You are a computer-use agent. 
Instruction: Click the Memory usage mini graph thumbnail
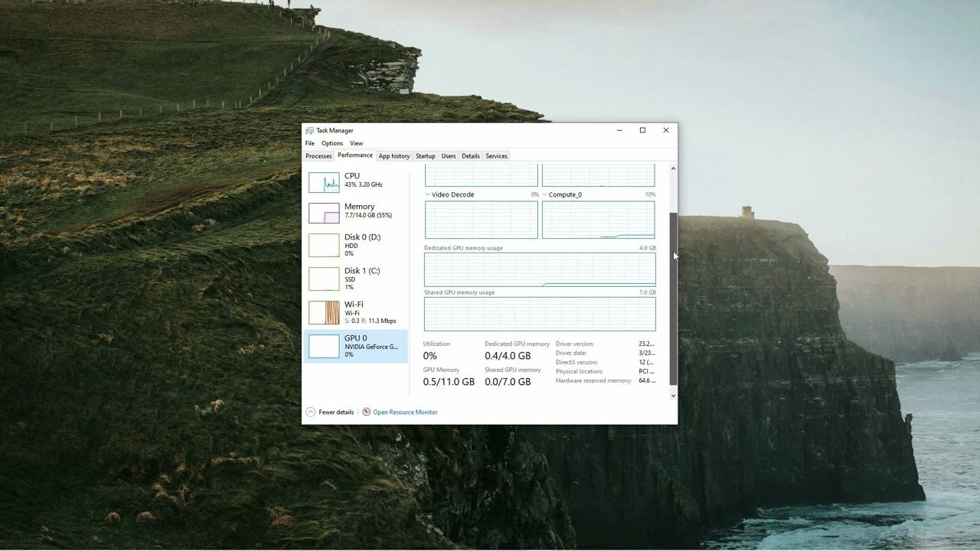[x=324, y=213]
